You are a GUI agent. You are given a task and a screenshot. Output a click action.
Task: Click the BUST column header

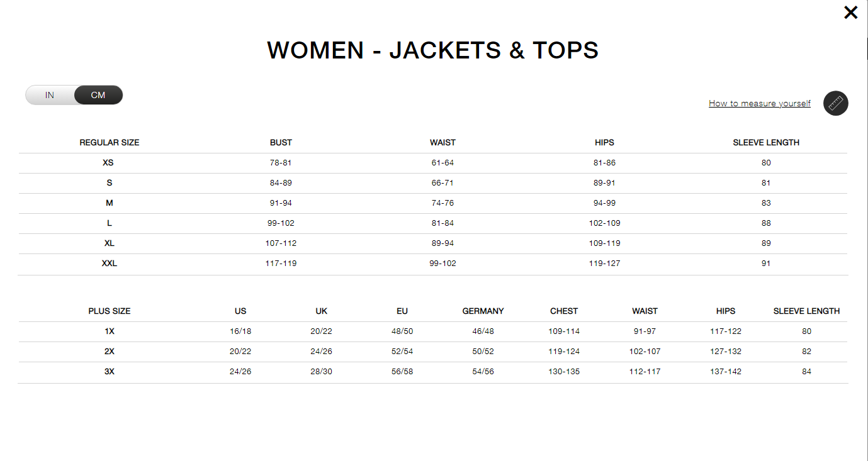281,143
